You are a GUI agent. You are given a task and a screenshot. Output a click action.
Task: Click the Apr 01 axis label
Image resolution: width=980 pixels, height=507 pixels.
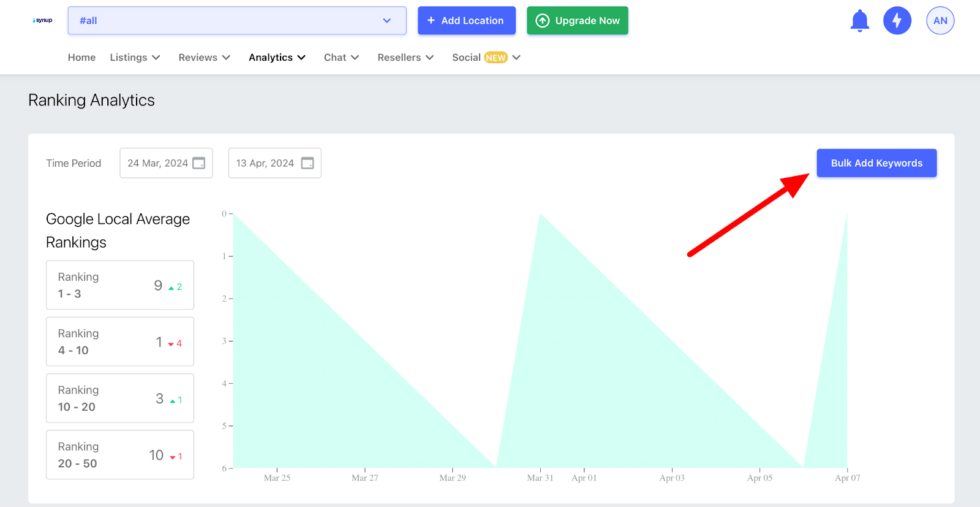pyautogui.click(x=584, y=478)
